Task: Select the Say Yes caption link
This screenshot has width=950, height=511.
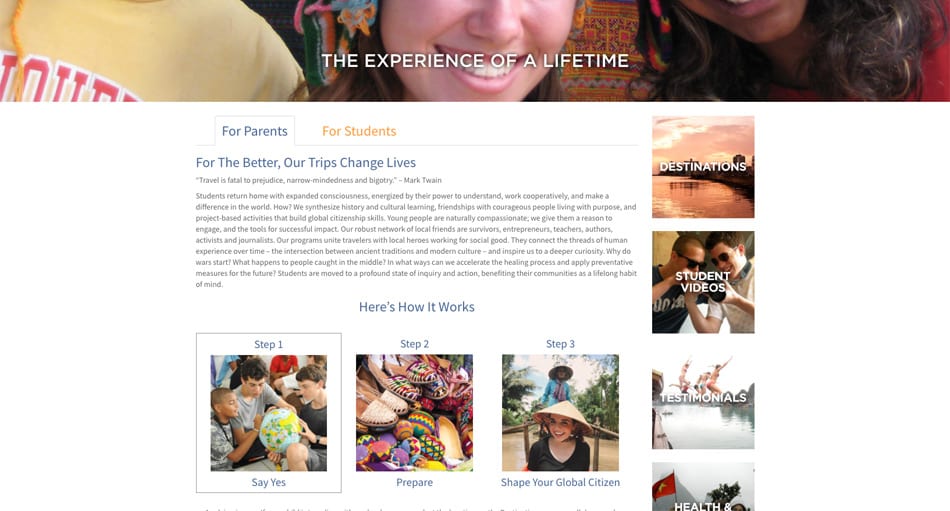Action: click(x=268, y=483)
